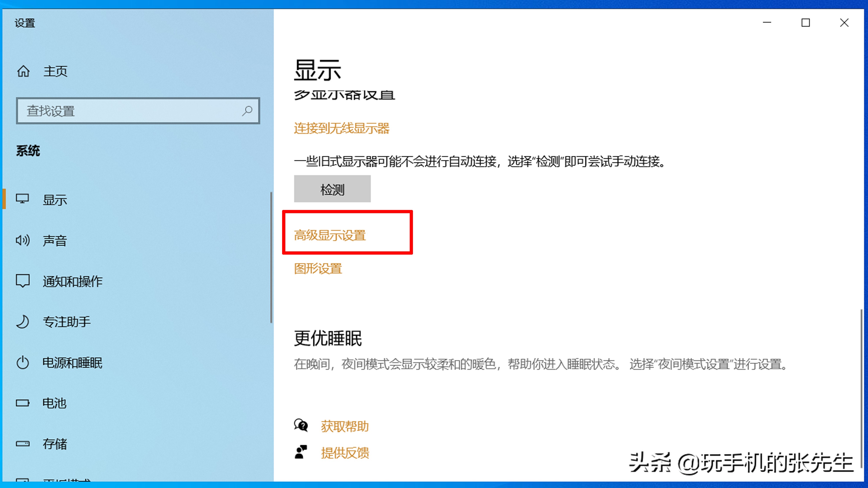868x488 pixels.
Task: Open 连接到无线显示器 link
Action: click(x=342, y=128)
